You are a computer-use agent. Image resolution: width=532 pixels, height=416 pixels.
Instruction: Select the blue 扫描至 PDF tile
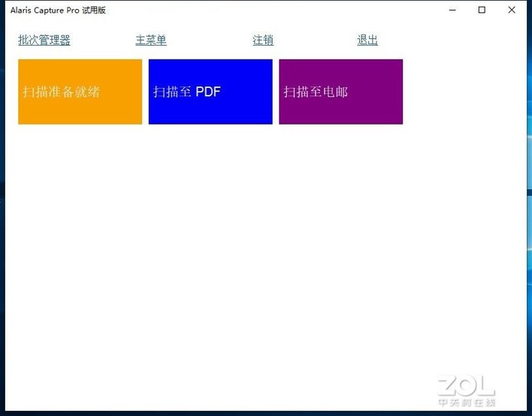tap(210, 91)
